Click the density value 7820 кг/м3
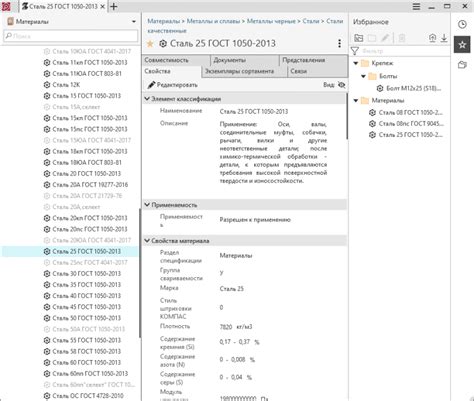 (236, 327)
